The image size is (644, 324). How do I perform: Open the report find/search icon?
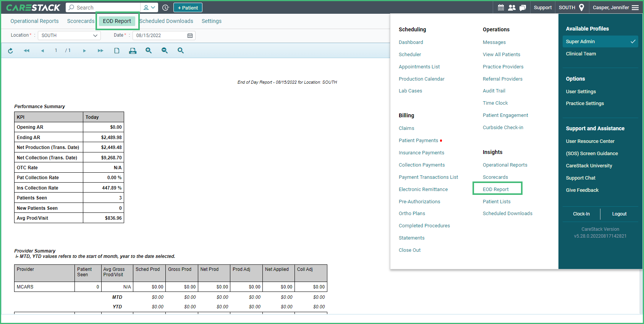[181, 50]
